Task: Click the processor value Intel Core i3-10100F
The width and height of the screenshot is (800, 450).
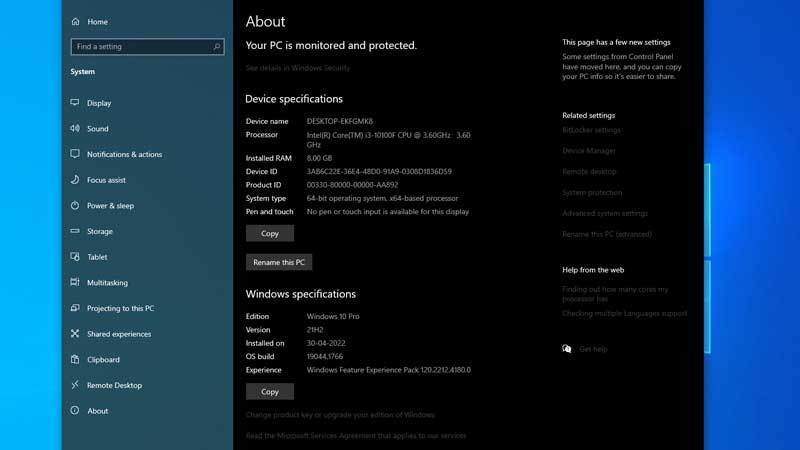Action: [388, 140]
